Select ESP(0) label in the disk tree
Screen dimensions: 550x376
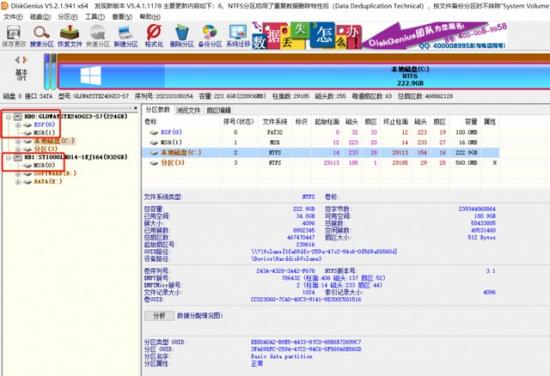[x=45, y=125]
